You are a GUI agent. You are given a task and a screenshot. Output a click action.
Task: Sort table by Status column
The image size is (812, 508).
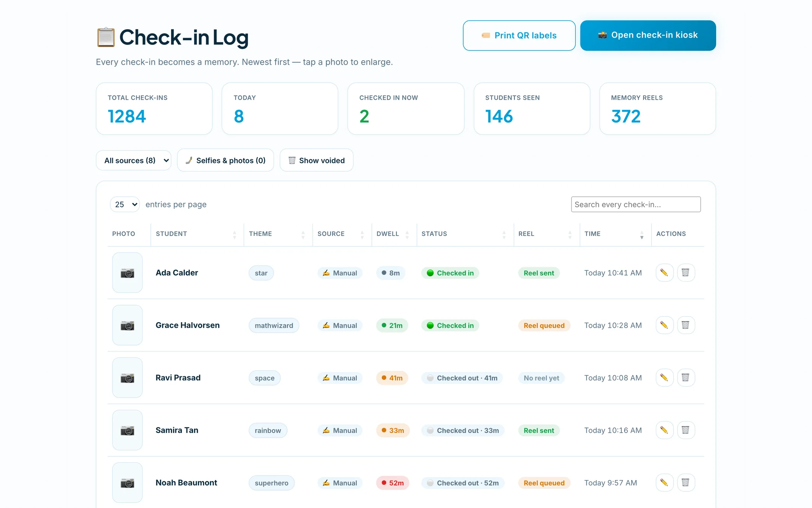[x=465, y=234]
